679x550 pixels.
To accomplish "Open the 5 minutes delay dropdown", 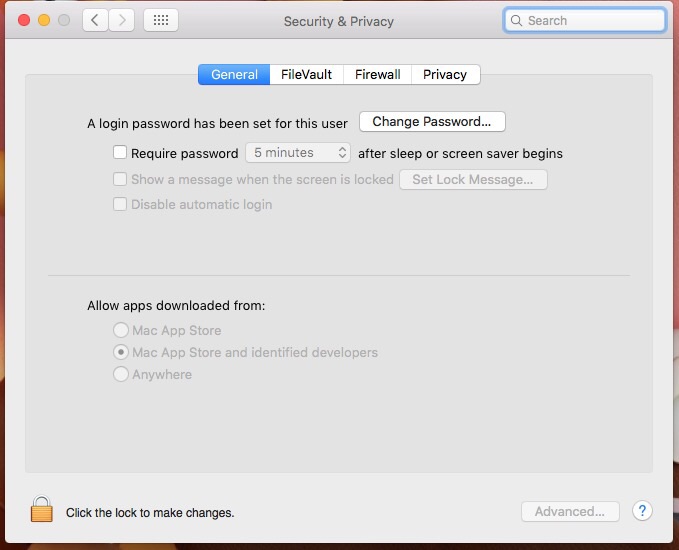I will [298, 152].
